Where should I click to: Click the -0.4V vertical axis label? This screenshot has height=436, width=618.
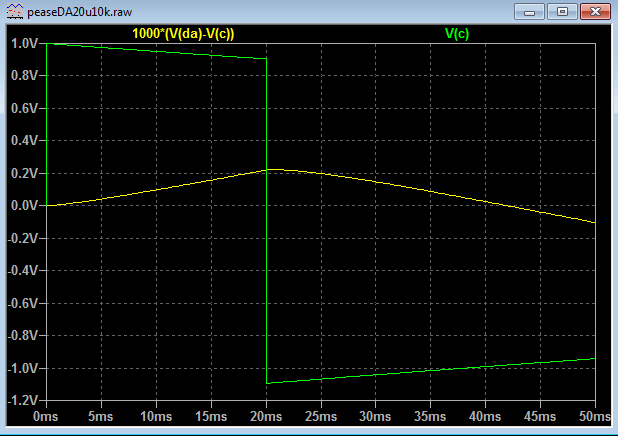click(22, 270)
